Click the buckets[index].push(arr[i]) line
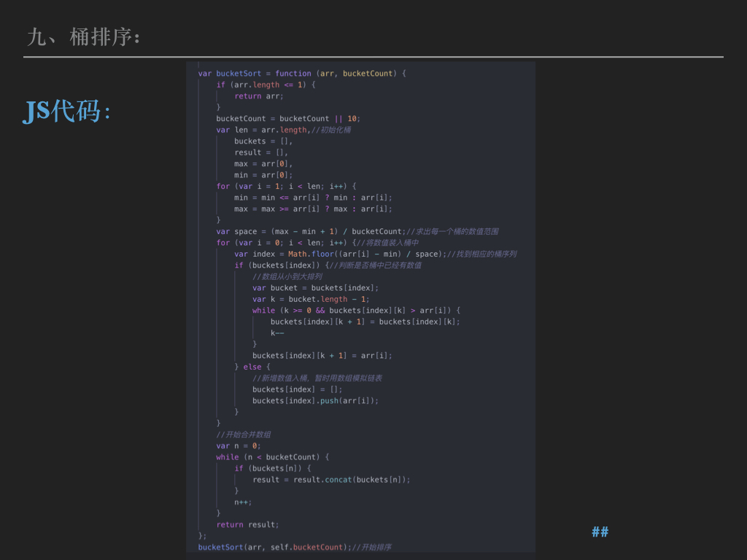 (x=315, y=400)
